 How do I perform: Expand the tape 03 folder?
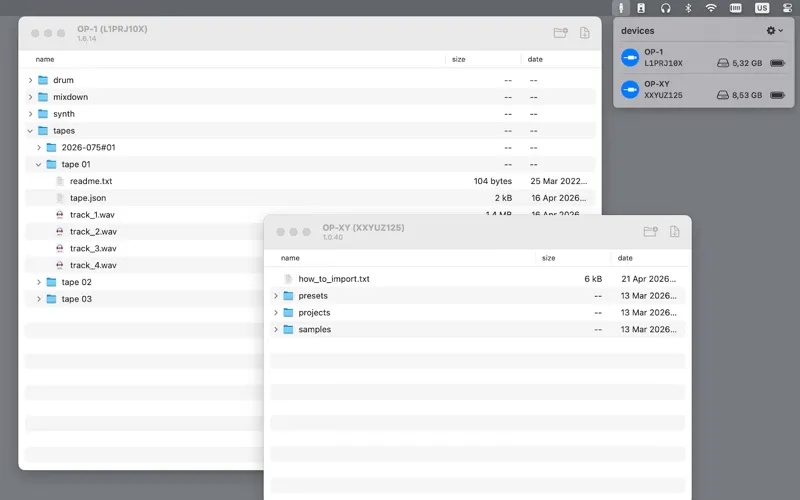39,299
